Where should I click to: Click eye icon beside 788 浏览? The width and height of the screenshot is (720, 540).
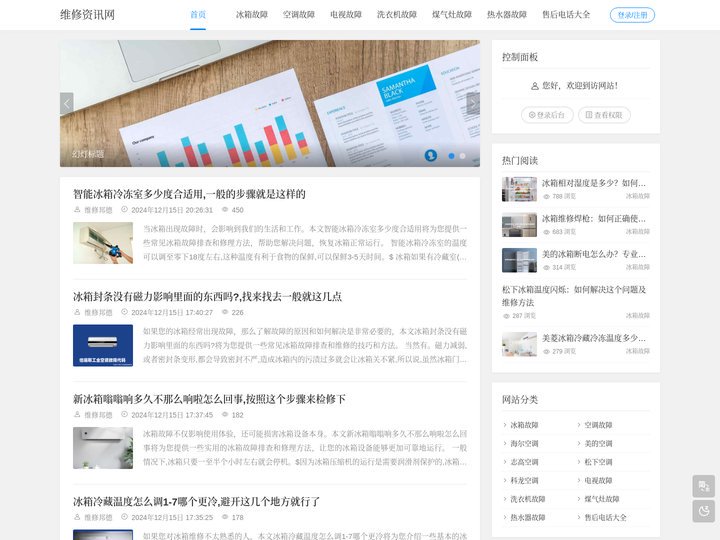coord(546,197)
